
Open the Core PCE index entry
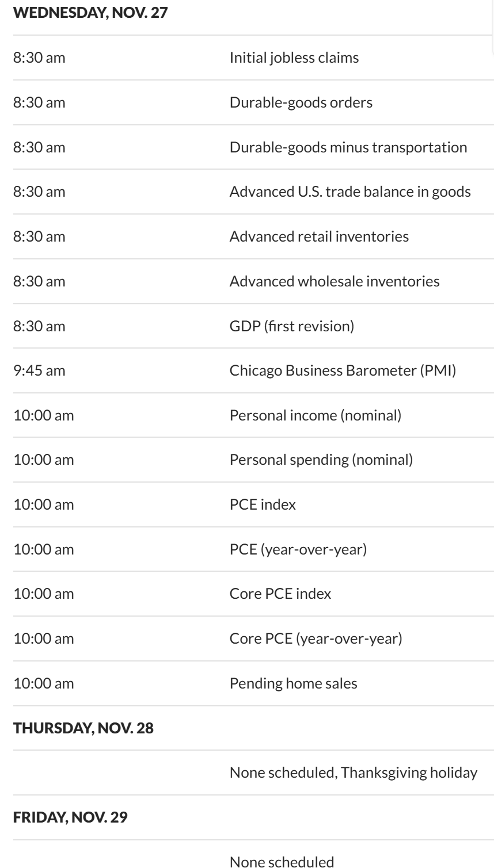coord(280,594)
